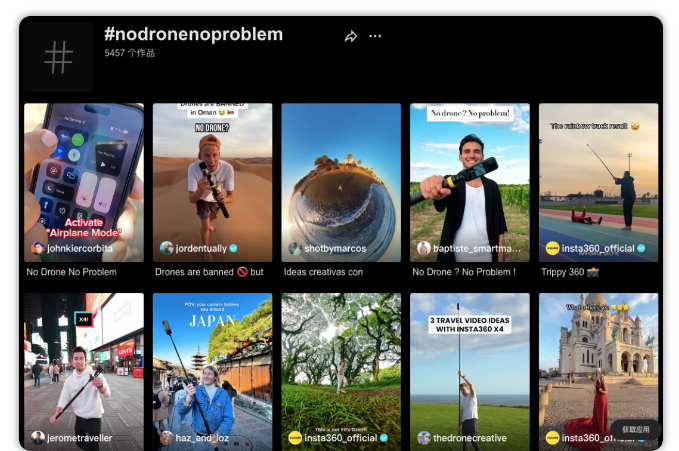Click insta360_official avatar on forest video
The width and height of the screenshot is (679, 451).
tap(295, 438)
